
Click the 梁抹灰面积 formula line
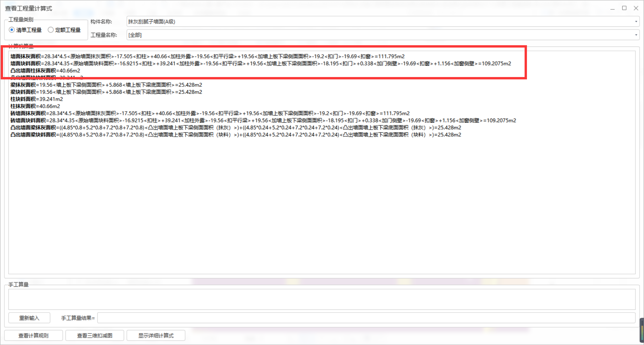point(106,85)
